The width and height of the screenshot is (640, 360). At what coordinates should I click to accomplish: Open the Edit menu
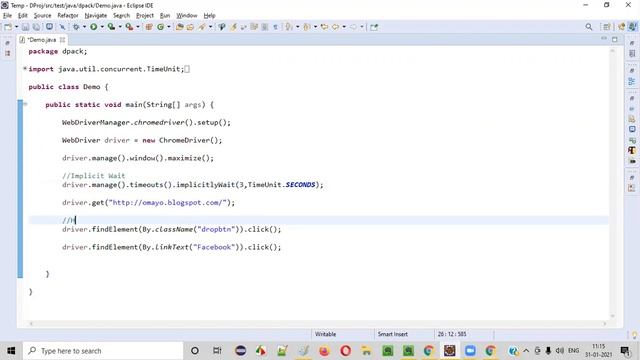[22, 16]
